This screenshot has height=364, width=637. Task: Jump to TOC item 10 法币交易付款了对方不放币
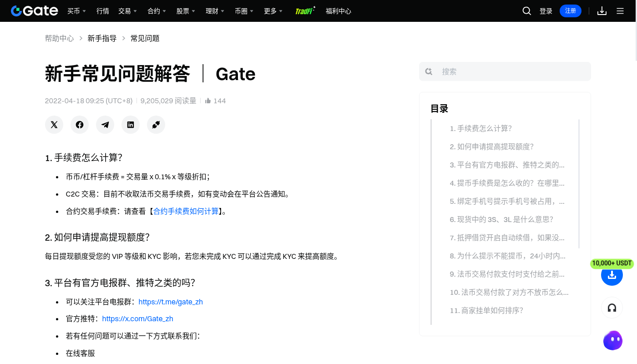[509, 292]
